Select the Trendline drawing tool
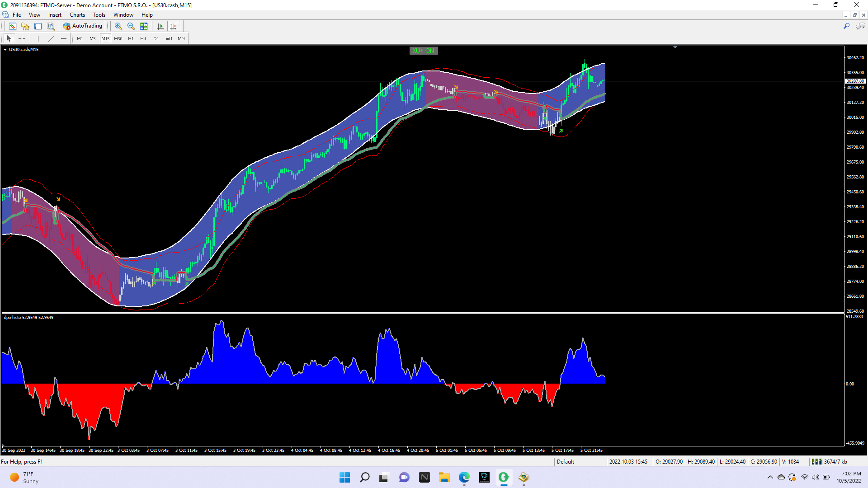The image size is (868, 488). (51, 38)
